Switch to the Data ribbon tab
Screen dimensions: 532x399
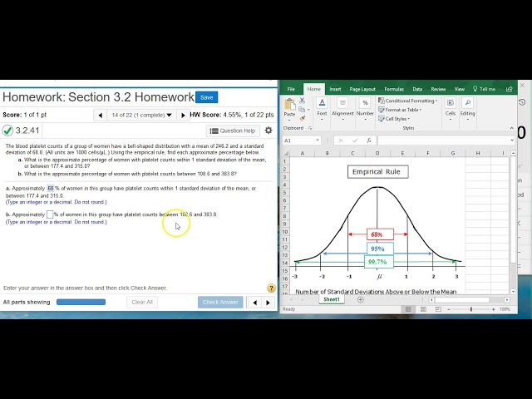[x=417, y=89]
